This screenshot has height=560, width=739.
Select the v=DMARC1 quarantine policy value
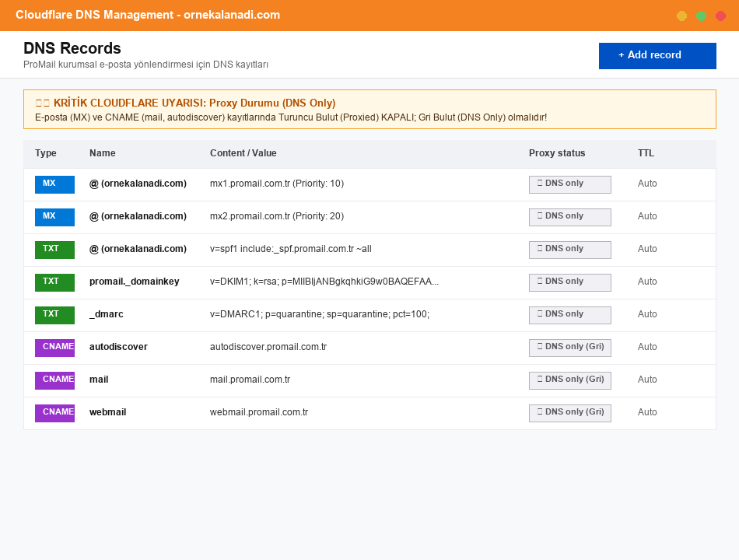320,314
